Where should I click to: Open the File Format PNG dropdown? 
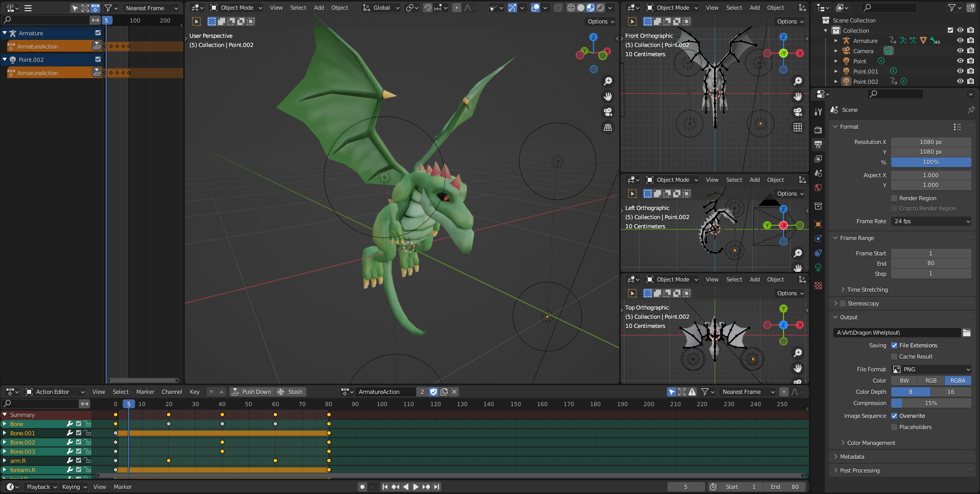[931, 369]
